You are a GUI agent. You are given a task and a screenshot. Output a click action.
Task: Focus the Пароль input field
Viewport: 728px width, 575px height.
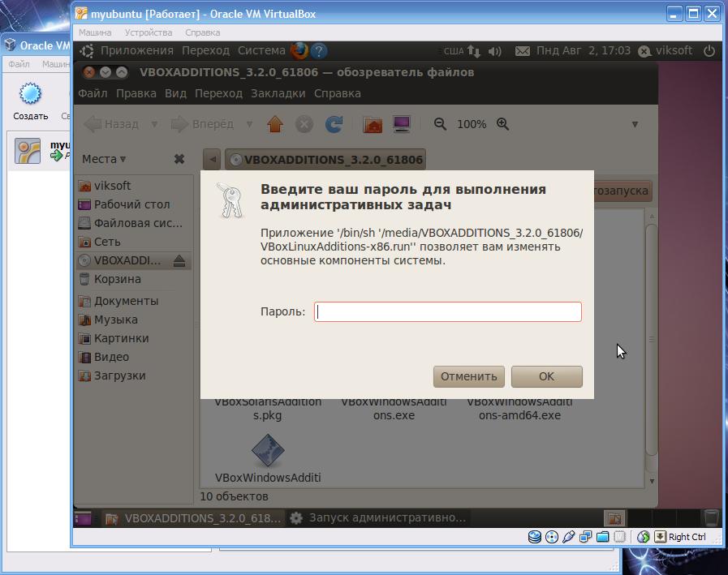click(448, 311)
